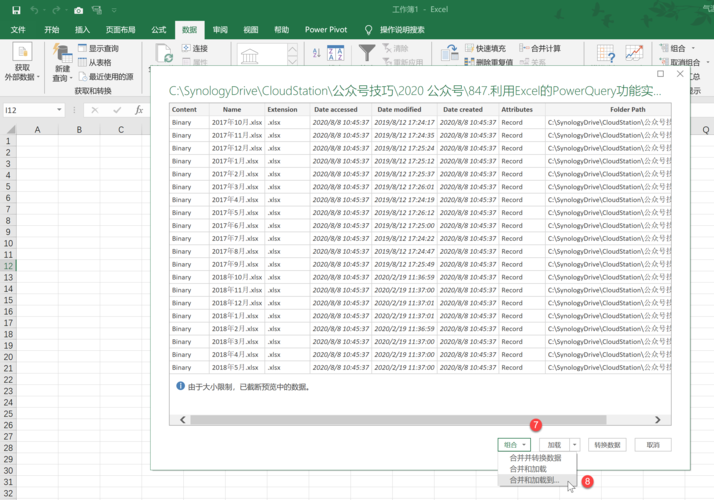Screen dimensions: 714x500
Task: Click the 'Date modified' column header
Action: tap(399, 109)
